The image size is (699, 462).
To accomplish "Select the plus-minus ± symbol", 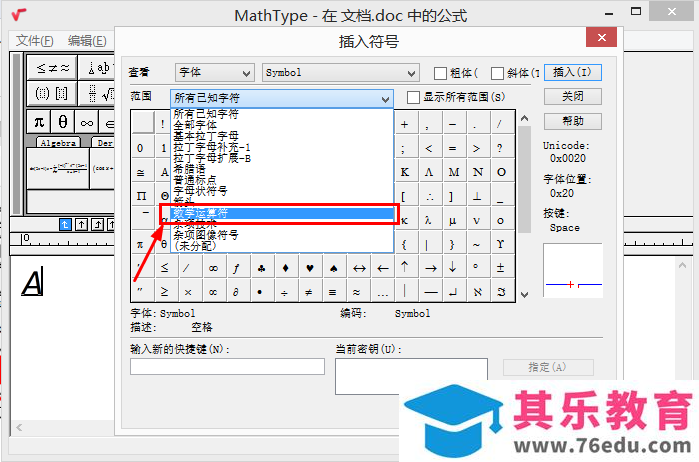I will (500, 268).
